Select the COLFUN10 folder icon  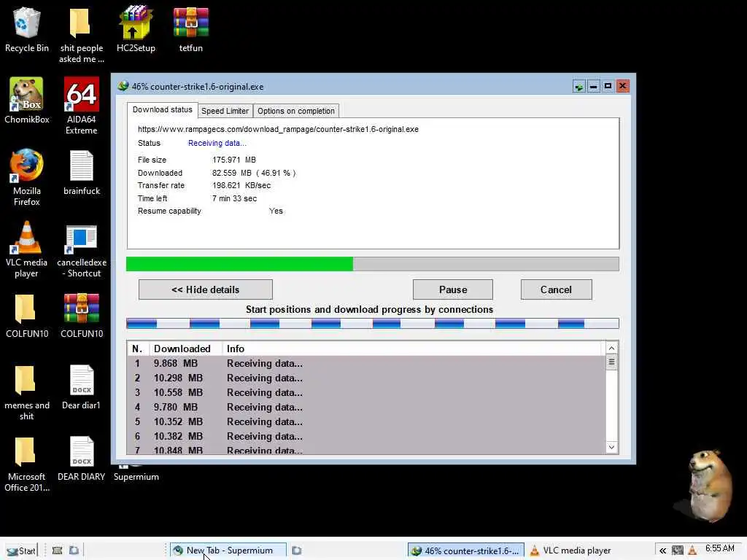coord(27,315)
